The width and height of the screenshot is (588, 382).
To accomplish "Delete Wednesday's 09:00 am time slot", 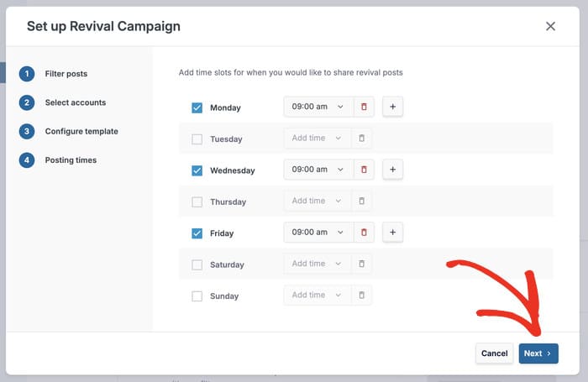I will click(x=364, y=170).
